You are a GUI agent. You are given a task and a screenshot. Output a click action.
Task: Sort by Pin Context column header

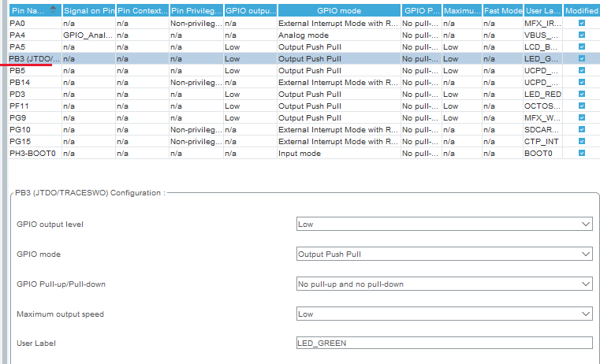tap(143, 11)
